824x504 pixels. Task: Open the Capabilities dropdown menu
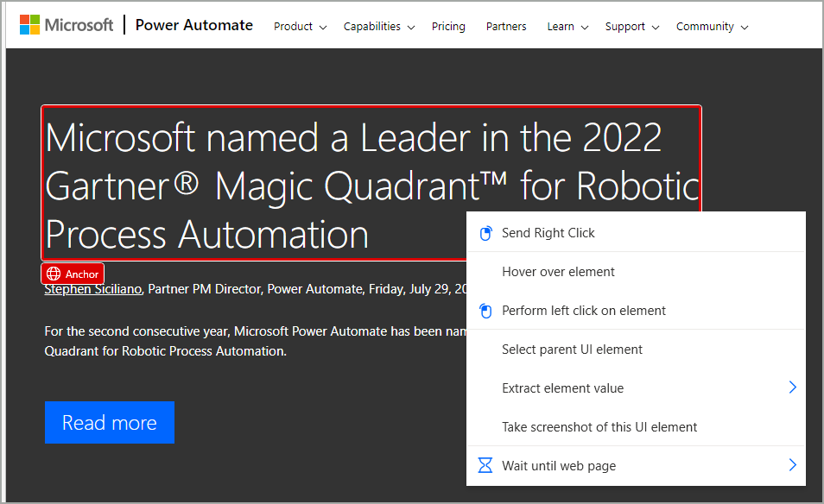click(378, 27)
